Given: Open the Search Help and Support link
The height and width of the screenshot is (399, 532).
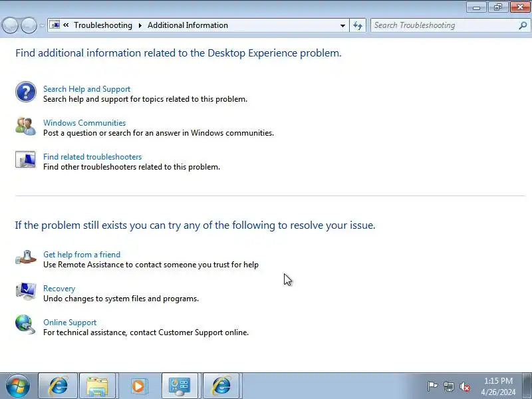Looking at the screenshot, I should coord(86,89).
